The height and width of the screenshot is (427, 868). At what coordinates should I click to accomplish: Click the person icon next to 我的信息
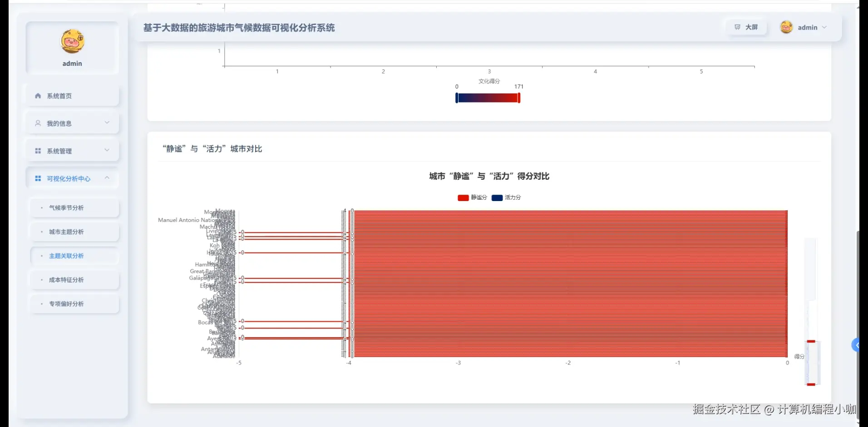[38, 123]
